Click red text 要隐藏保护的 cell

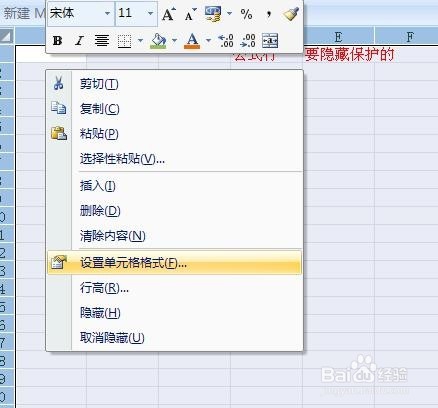click(x=350, y=54)
